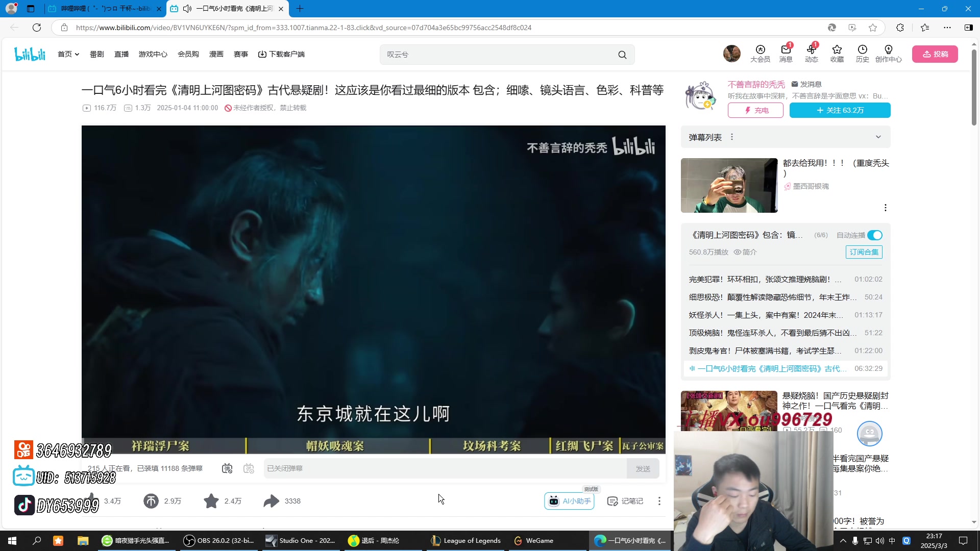Open a new browser tab
Viewport: 980px width, 551px height.
[x=300, y=9]
